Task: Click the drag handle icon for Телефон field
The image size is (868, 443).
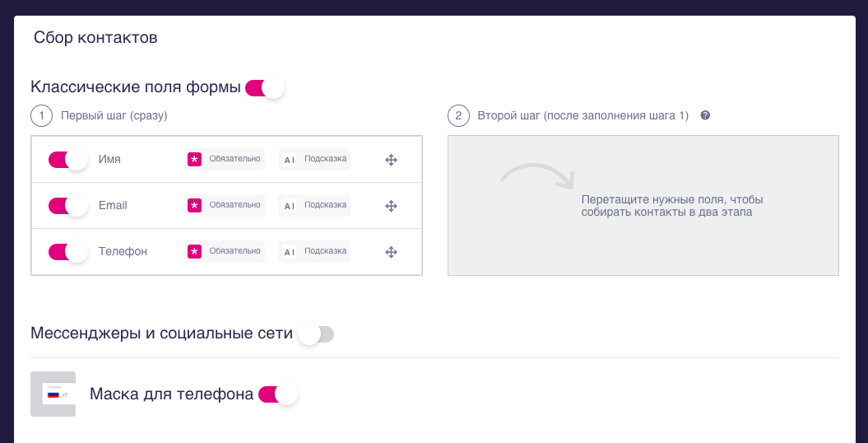Action: click(x=392, y=252)
